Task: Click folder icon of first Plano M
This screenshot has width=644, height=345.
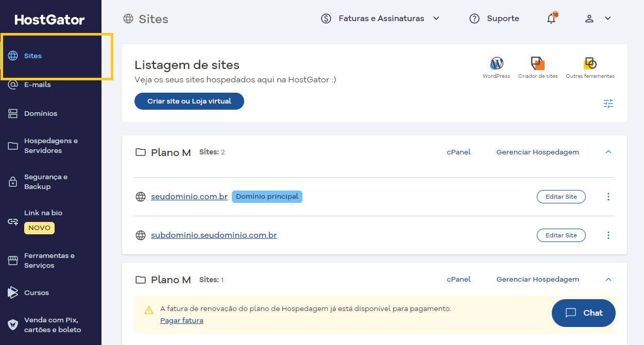Action: [x=140, y=152]
